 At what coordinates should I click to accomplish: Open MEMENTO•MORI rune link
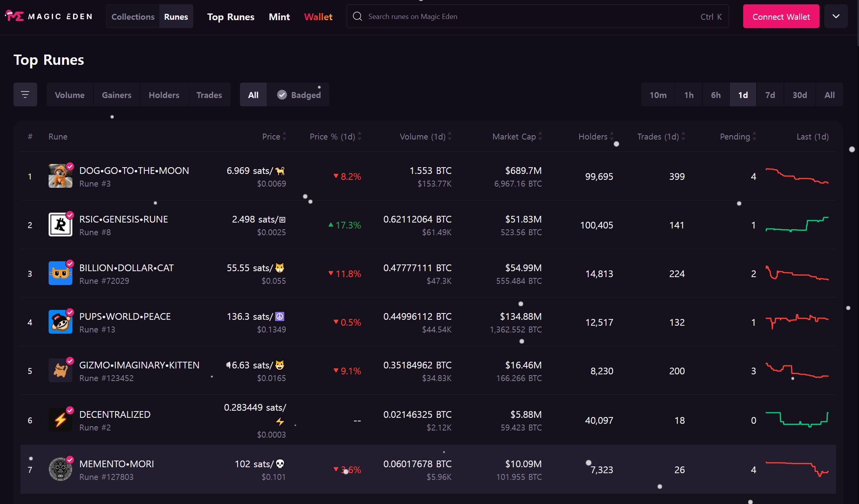117,464
